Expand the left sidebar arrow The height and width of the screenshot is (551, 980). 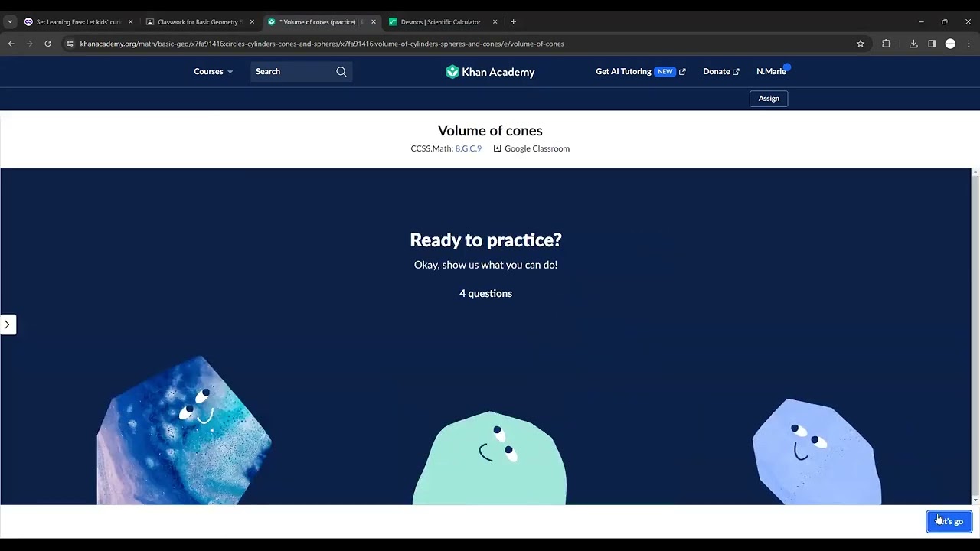(8, 324)
